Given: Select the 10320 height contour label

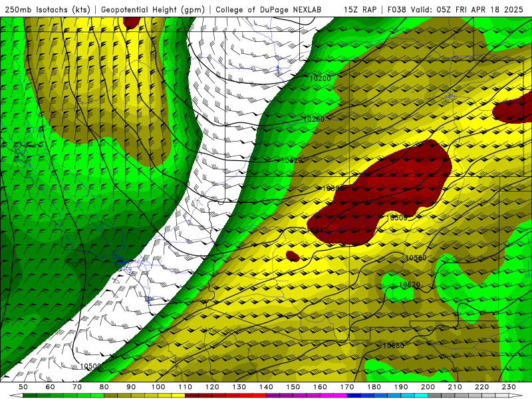Looking at the screenshot, I should tap(292, 160).
